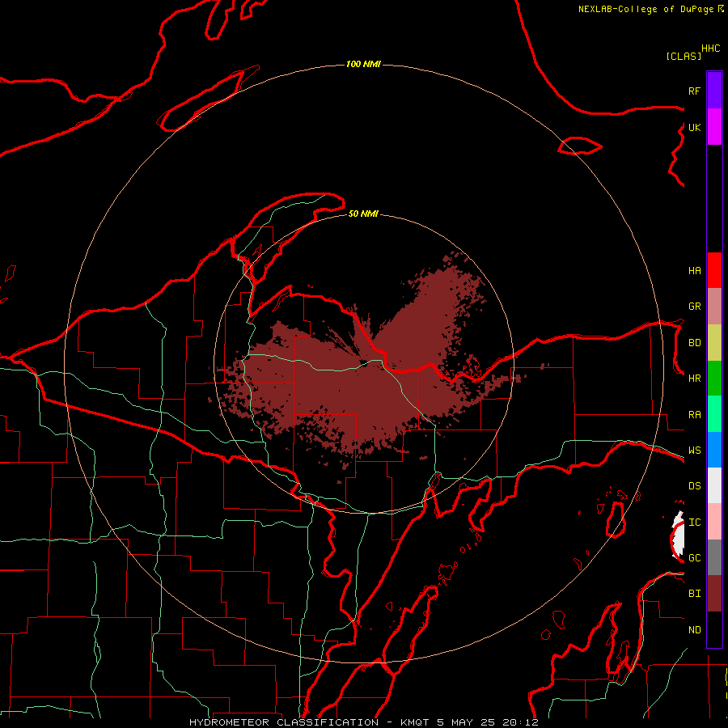Click the IC pink legend swatch
This screenshot has height=728, width=728.
(714, 522)
